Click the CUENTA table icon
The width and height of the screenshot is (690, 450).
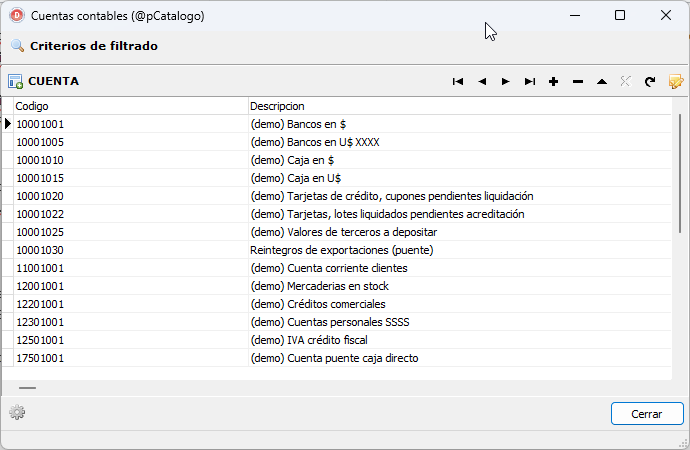[x=15, y=81]
